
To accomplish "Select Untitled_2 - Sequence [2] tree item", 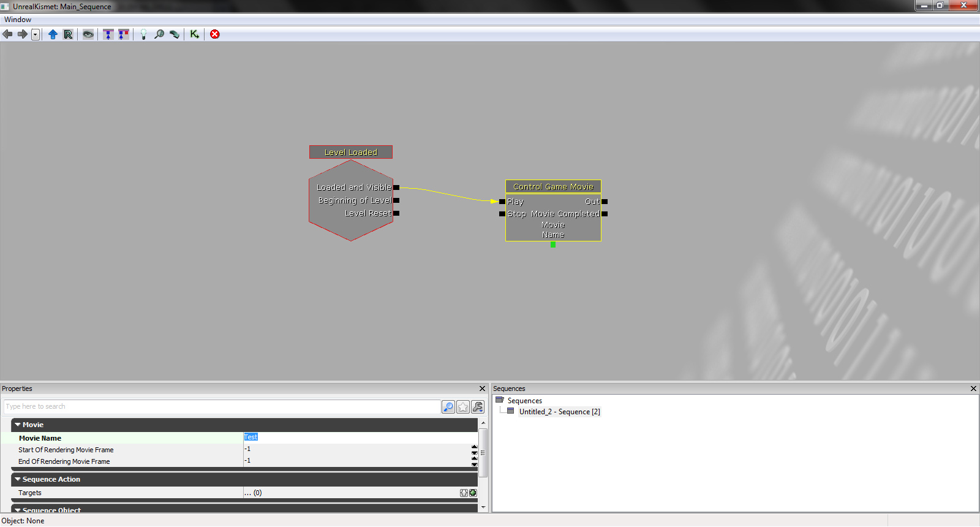I will (559, 412).
